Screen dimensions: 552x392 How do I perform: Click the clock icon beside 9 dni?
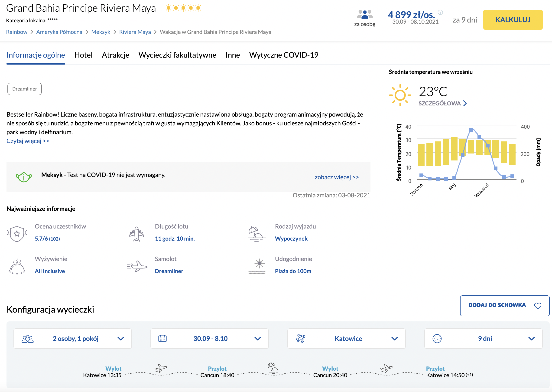click(x=437, y=338)
